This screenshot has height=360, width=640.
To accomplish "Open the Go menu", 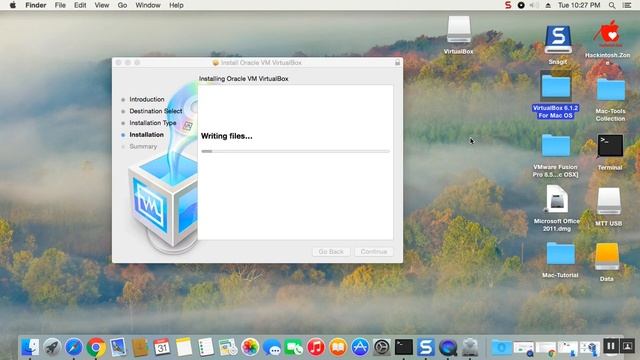I will pos(122,5).
